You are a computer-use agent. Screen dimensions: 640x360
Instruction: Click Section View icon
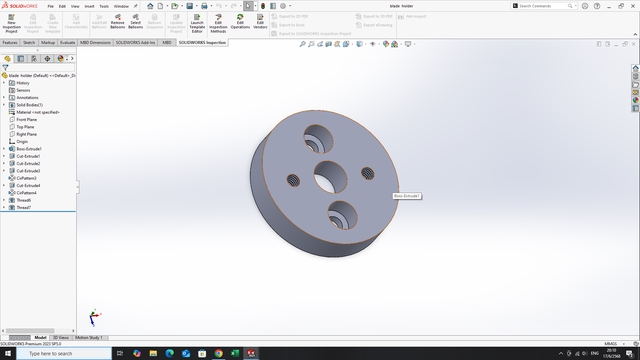click(x=328, y=44)
